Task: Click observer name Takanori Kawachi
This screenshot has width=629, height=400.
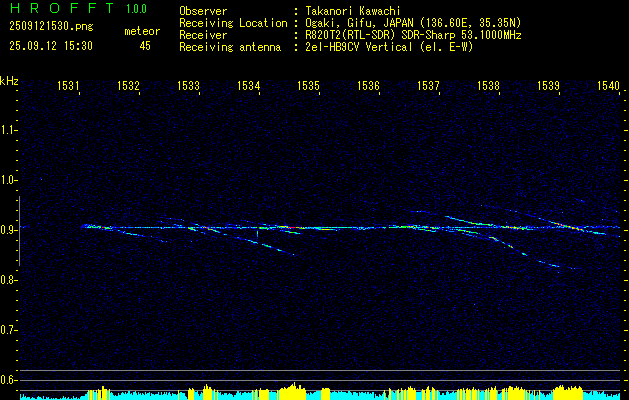Action: 353,11
